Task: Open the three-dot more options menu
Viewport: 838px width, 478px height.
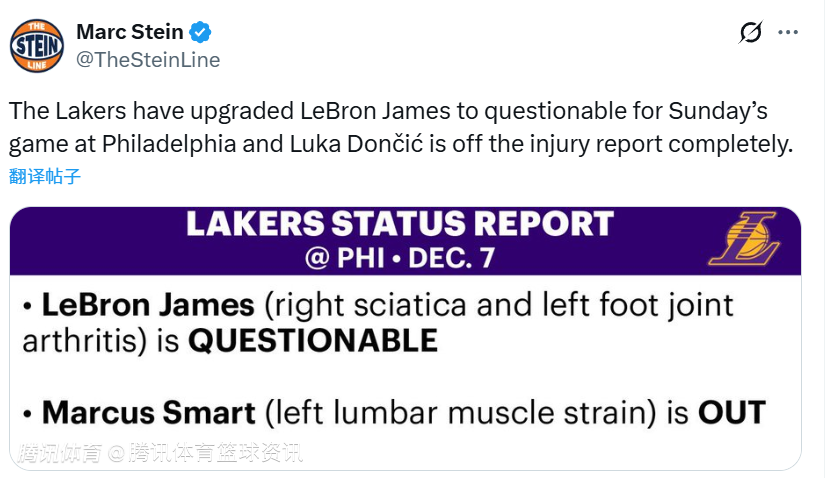Action: [788, 33]
